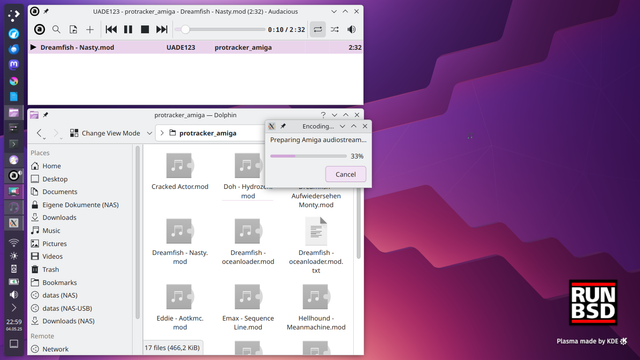
Task: Go forward in Dolphin navigation
Action: (56, 133)
